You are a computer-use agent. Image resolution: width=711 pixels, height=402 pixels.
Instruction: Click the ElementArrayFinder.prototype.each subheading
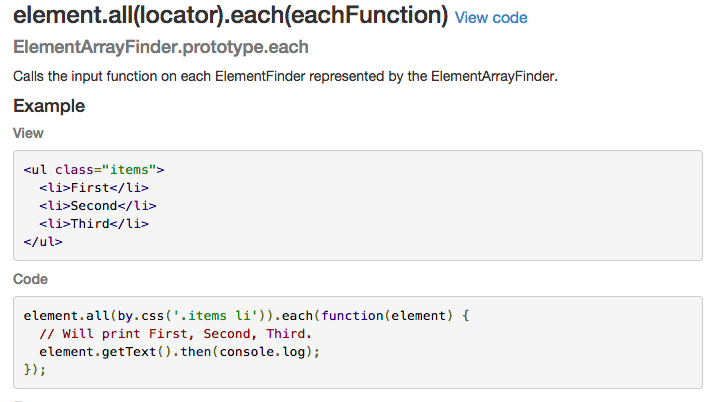click(x=161, y=47)
